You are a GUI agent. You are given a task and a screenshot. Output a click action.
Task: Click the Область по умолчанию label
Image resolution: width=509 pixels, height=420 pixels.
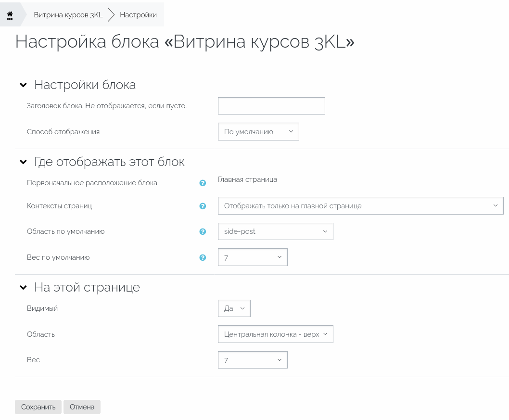(65, 231)
